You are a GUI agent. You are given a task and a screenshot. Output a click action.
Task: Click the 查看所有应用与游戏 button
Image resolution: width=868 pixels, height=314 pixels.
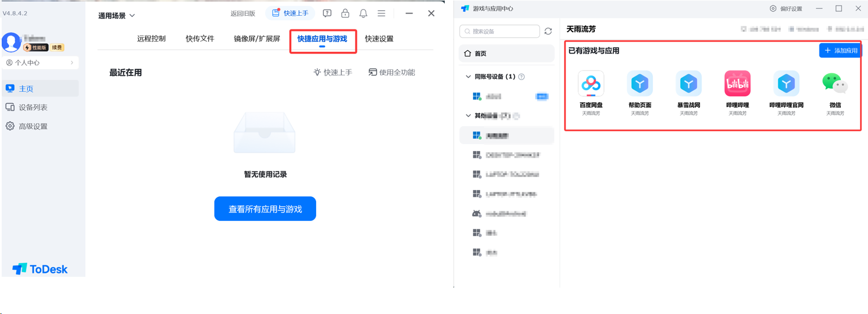click(265, 209)
